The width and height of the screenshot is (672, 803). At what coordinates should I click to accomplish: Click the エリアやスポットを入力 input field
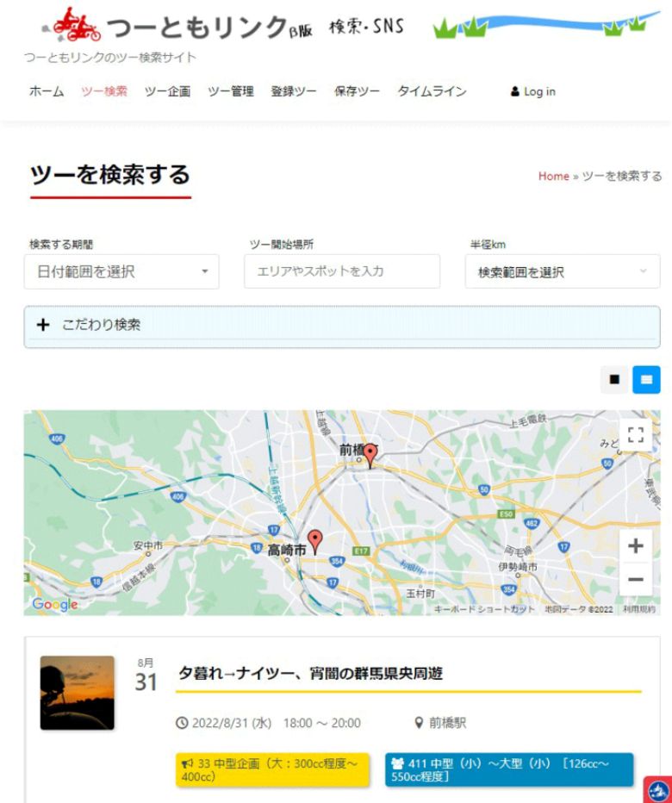click(x=342, y=271)
